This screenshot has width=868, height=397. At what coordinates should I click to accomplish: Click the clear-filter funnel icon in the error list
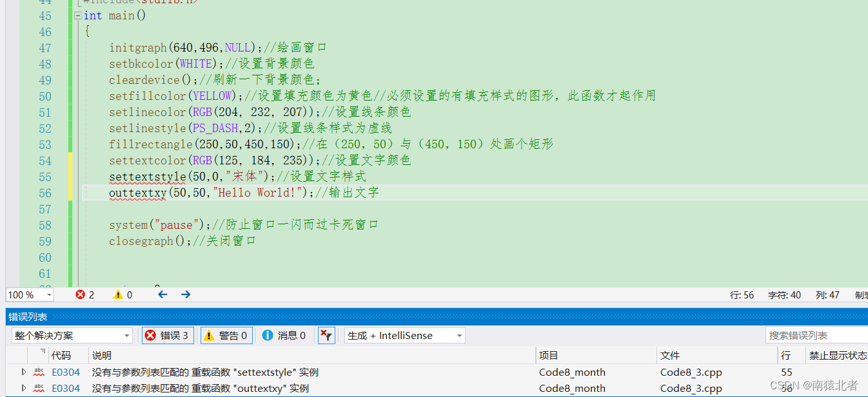[326, 335]
